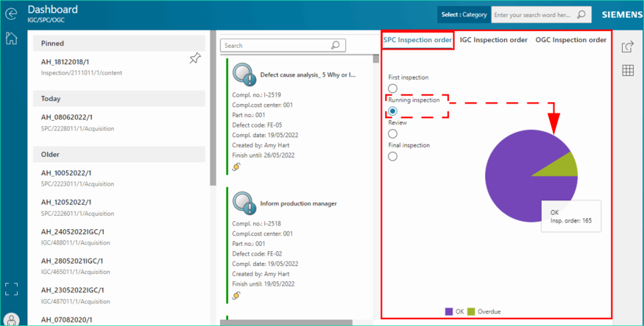The image size is (644, 326).
Task: Open the AH_24052022IGC/1 entry under Older
Action: point(73,232)
